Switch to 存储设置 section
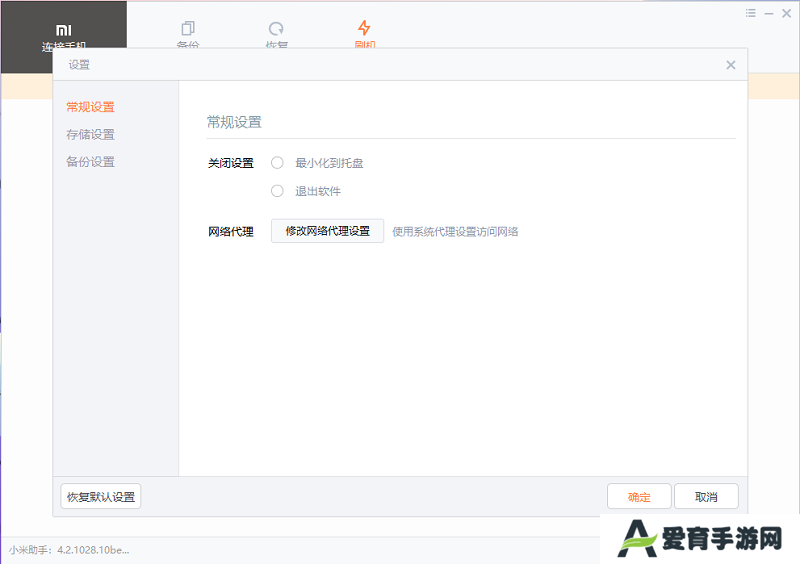 (x=90, y=135)
